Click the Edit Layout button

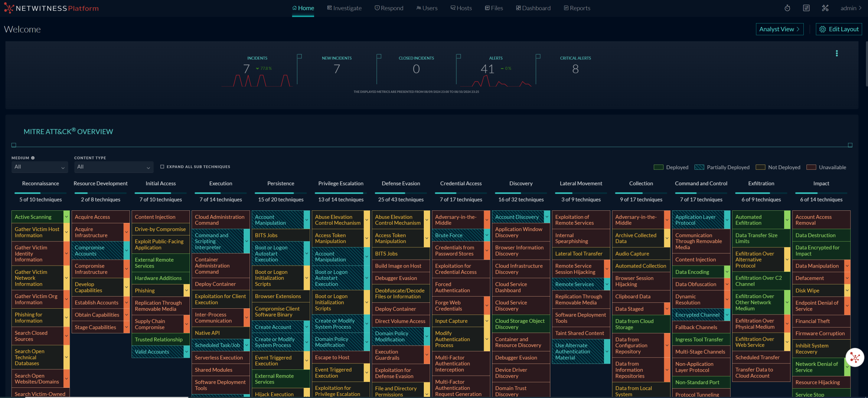point(839,29)
